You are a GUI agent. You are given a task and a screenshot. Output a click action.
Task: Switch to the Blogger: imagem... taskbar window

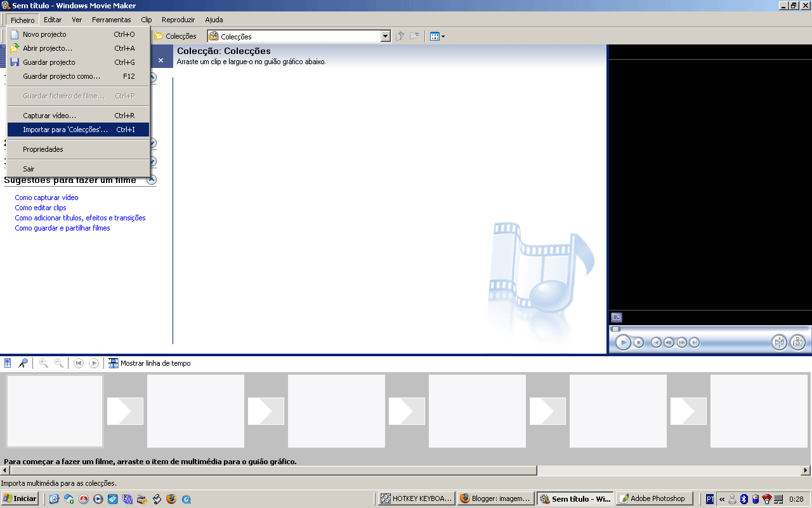496,498
